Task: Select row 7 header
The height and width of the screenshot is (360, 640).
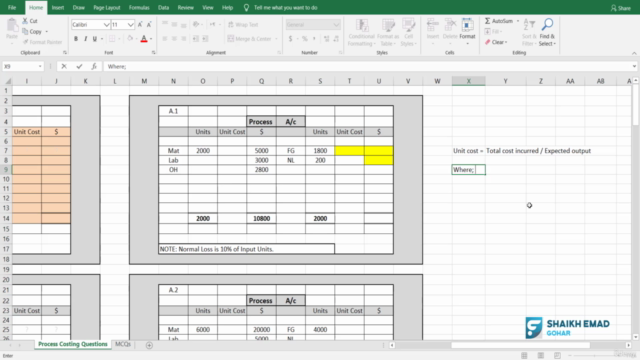Action: click(6, 151)
